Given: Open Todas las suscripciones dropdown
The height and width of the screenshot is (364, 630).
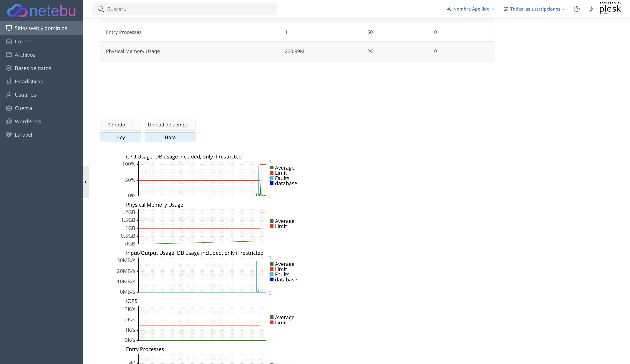Looking at the screenshot, I should click(534, 9).
